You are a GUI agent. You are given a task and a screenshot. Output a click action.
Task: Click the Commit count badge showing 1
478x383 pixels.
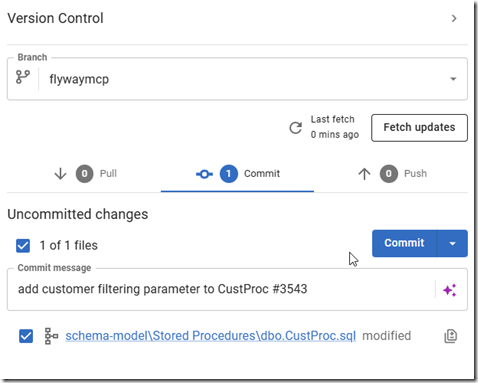tap(229, 174)
